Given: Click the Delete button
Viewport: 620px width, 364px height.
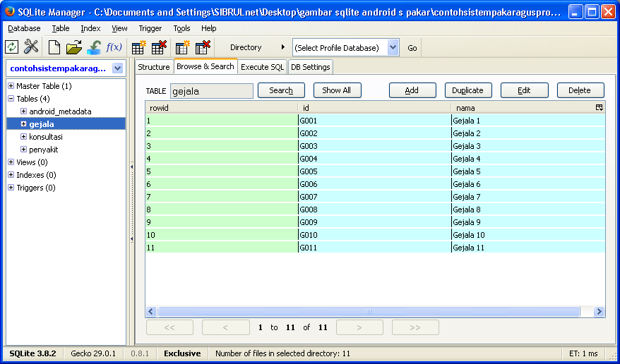Looking at the screenshot, I should click(x=580, y=90).
